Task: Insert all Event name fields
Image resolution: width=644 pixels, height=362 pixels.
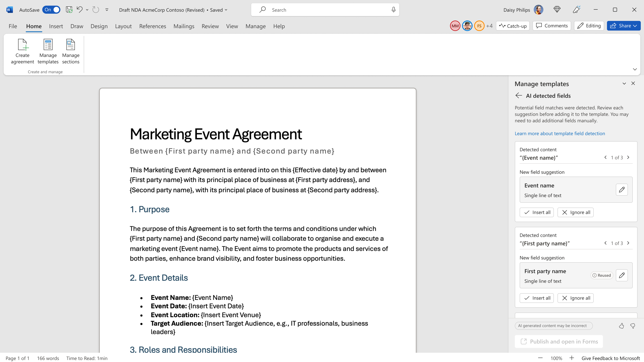Action: point(537,212)
